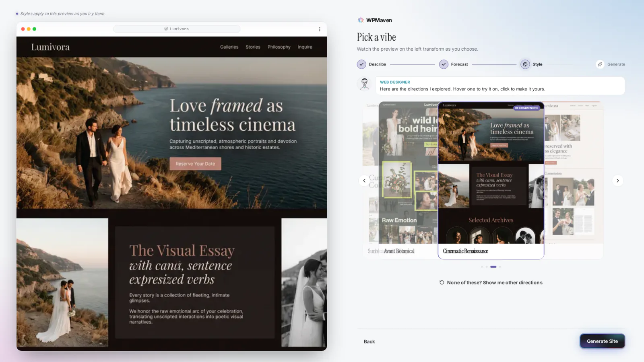Click the Generate step label

coord(616,64)
